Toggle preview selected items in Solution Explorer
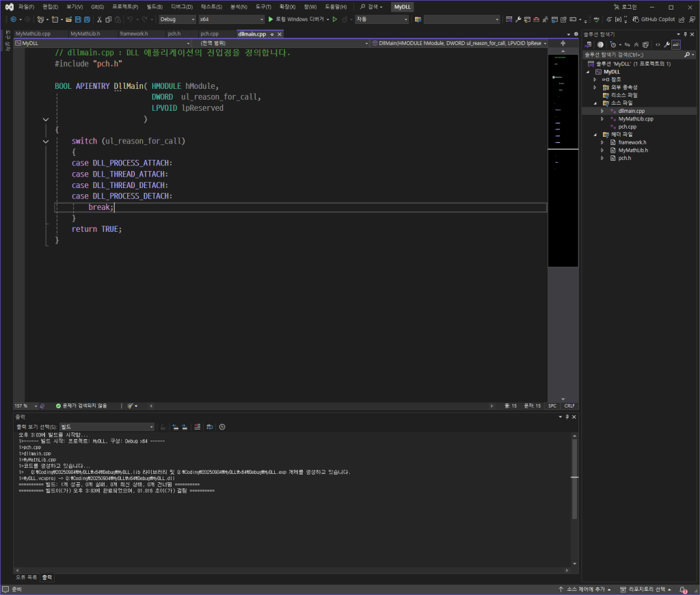 point(675,44)
